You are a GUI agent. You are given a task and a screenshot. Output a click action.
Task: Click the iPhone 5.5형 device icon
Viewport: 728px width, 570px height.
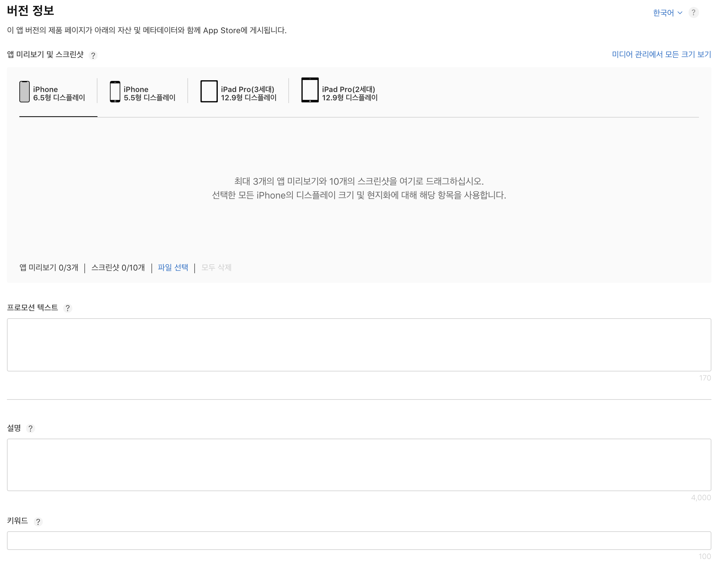115,92
